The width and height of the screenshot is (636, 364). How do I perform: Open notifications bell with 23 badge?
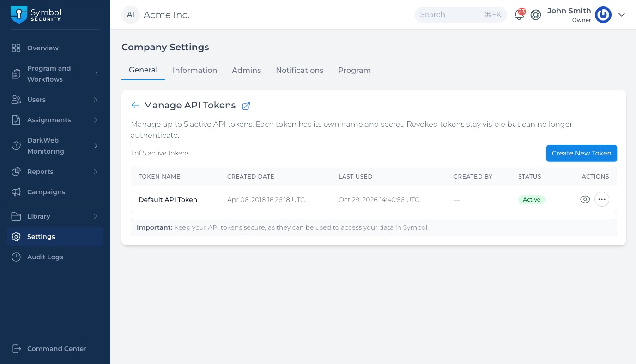tap(519, 14)
